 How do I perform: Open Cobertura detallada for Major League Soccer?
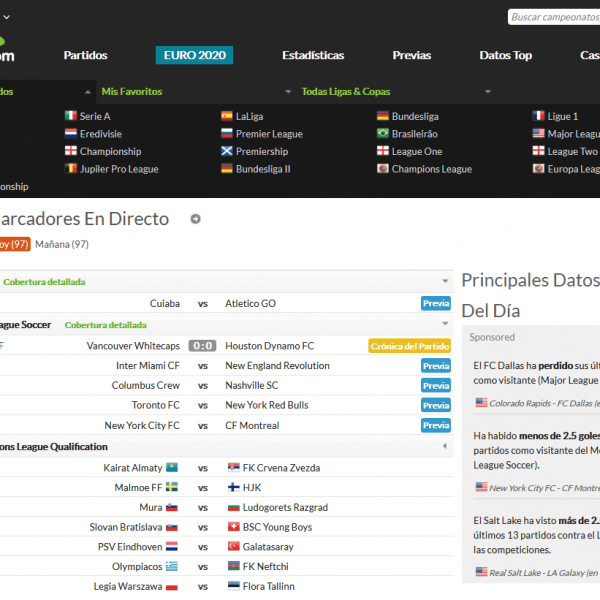point(106,325)
